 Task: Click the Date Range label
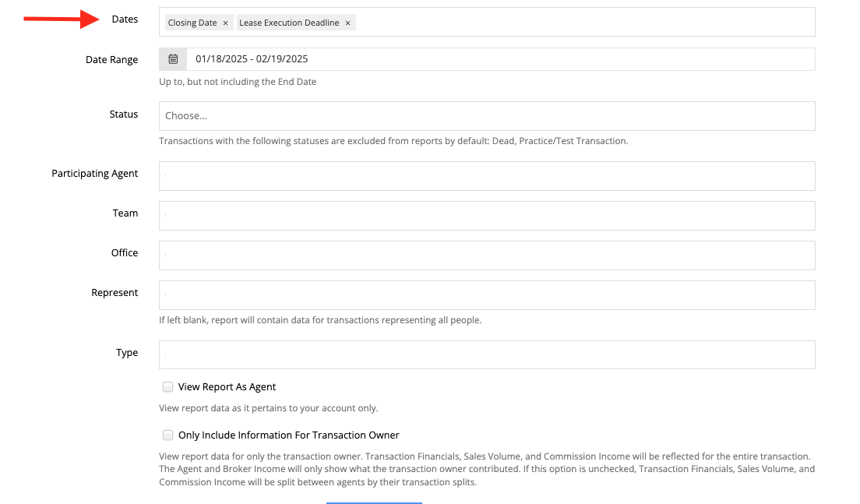(x=112, y=60)
